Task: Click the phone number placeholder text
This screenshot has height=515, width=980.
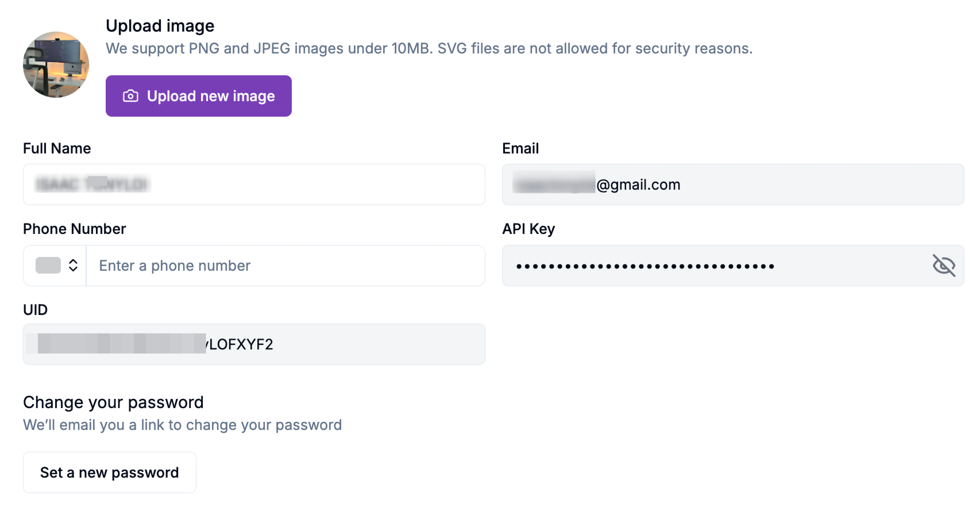Action: tap(175, 265)
